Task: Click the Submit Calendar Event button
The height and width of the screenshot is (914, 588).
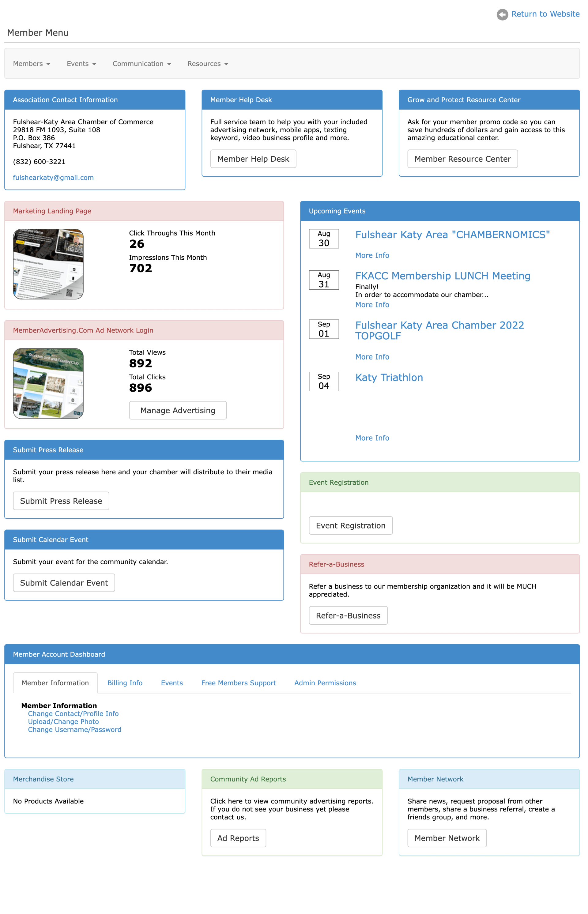Action: pos(63,583)
